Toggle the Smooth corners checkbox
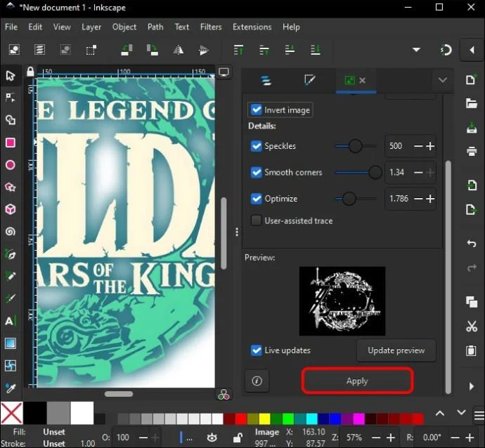The image size is (485, 448). [256, 172]
